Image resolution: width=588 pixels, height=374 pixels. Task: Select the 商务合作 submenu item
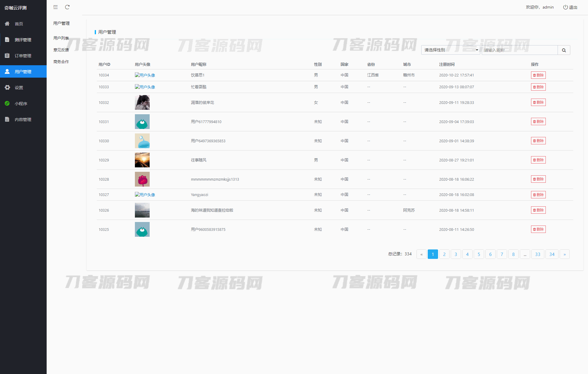pyautogui.click(x=61, y=62)
